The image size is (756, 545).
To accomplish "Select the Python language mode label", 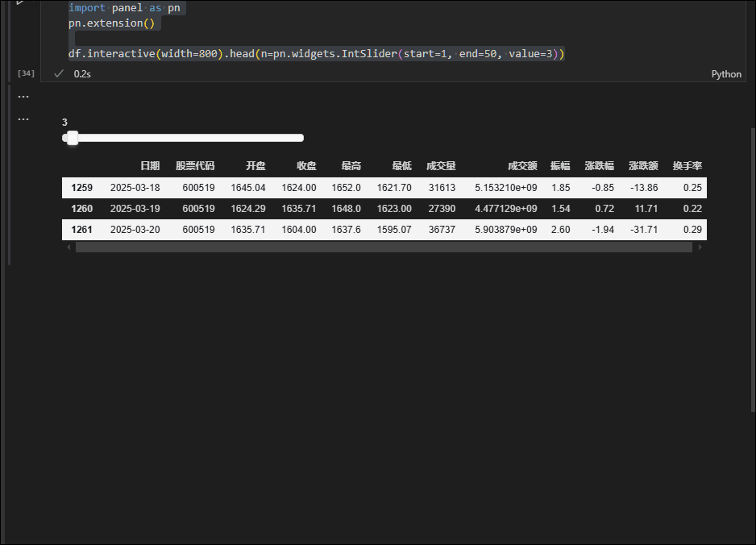I will (726, 73).
